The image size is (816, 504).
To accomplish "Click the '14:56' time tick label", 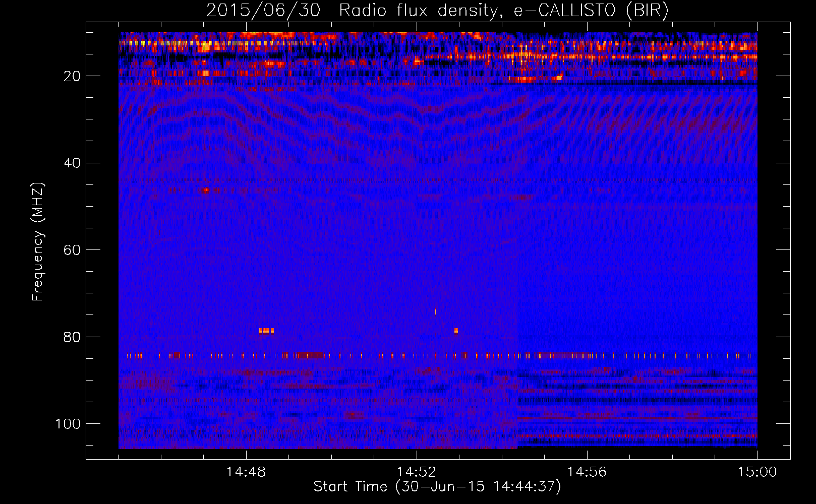I will [x=587, y=472].
